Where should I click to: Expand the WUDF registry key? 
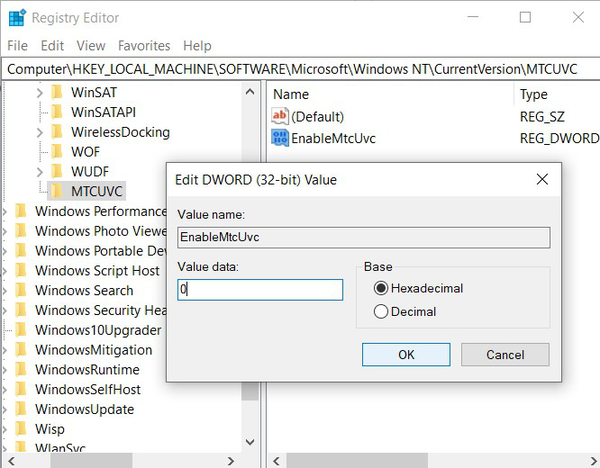click(40, 172)
